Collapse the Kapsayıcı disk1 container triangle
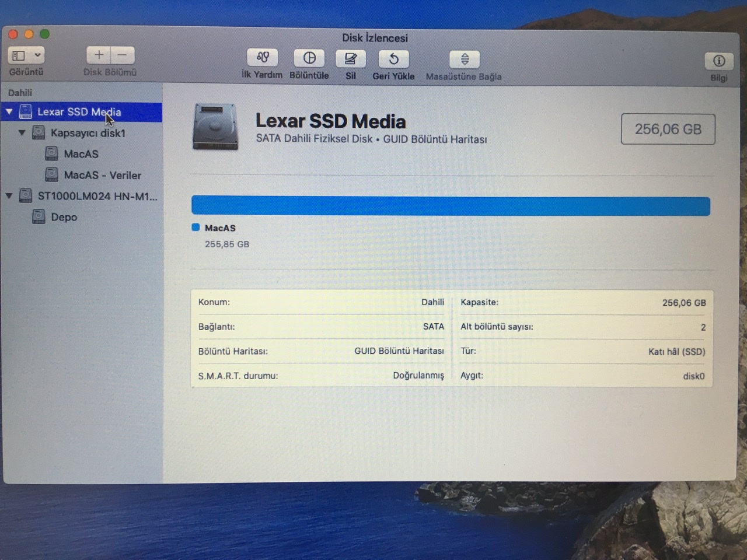Viewport: 747px width, 560px height. [22, 132]
